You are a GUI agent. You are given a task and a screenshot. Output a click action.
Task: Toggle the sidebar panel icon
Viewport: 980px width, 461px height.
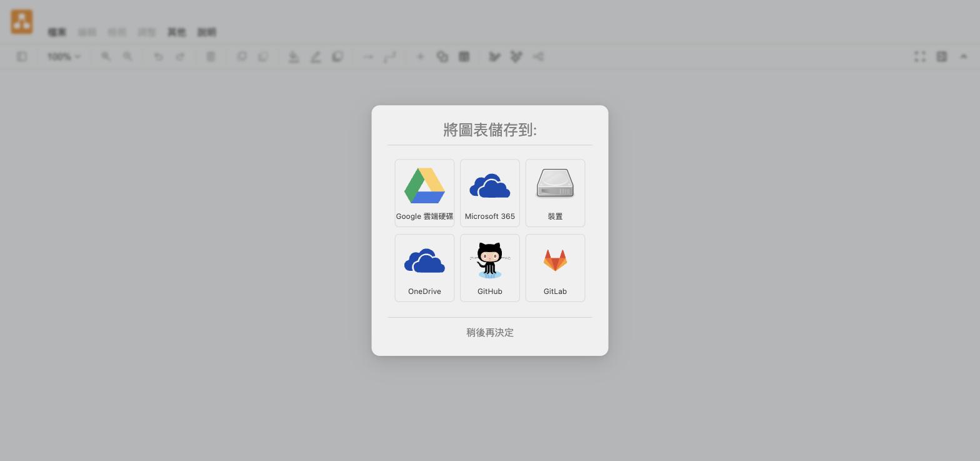tap(22, 56)
